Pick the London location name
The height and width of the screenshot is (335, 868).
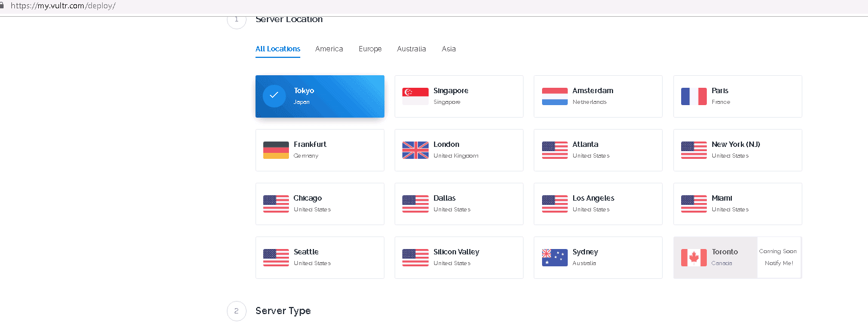447,145
